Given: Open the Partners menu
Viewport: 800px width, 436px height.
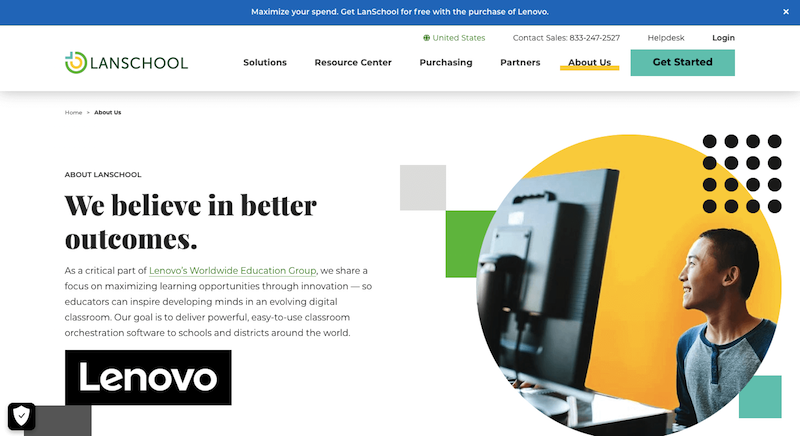Looking at the screenshot, I should pyautogui.click(x=520, y=62).
